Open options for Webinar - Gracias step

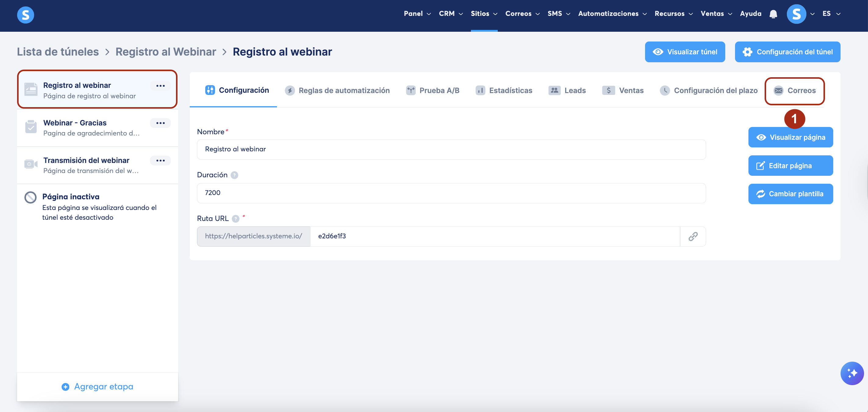coord(160,123)
